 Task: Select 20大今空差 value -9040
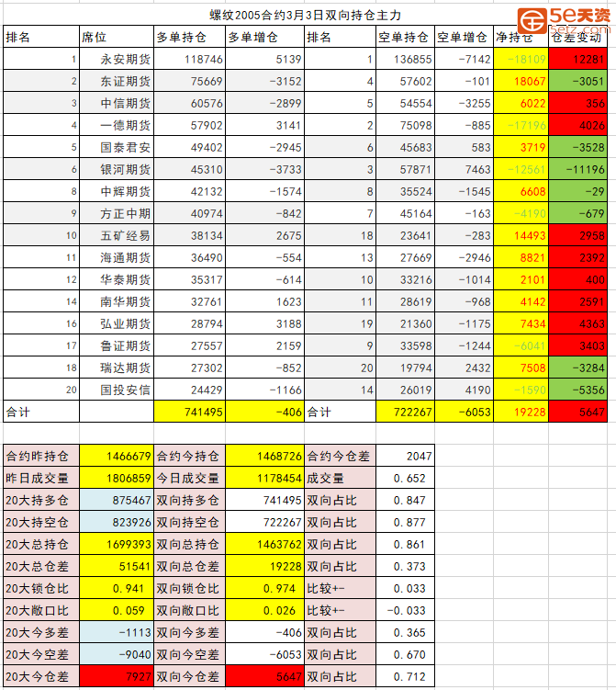coord(117,654)
